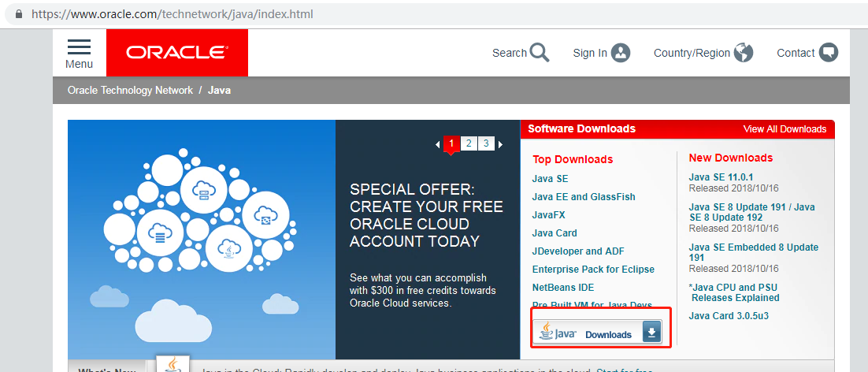Image resolution: width=868 pixels, height=372 pixels.
Task: Open the hamburger Menu icon
Action: [80, 46]
